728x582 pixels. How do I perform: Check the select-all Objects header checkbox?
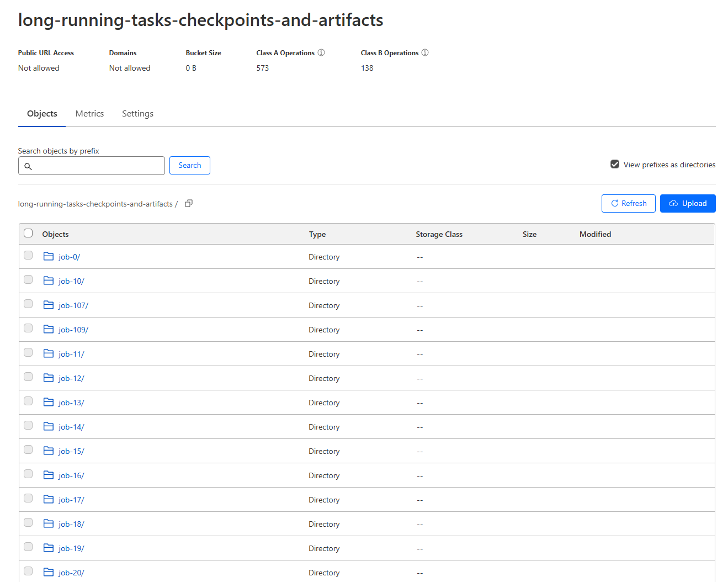pyautogui.click(x=28, y=233)
